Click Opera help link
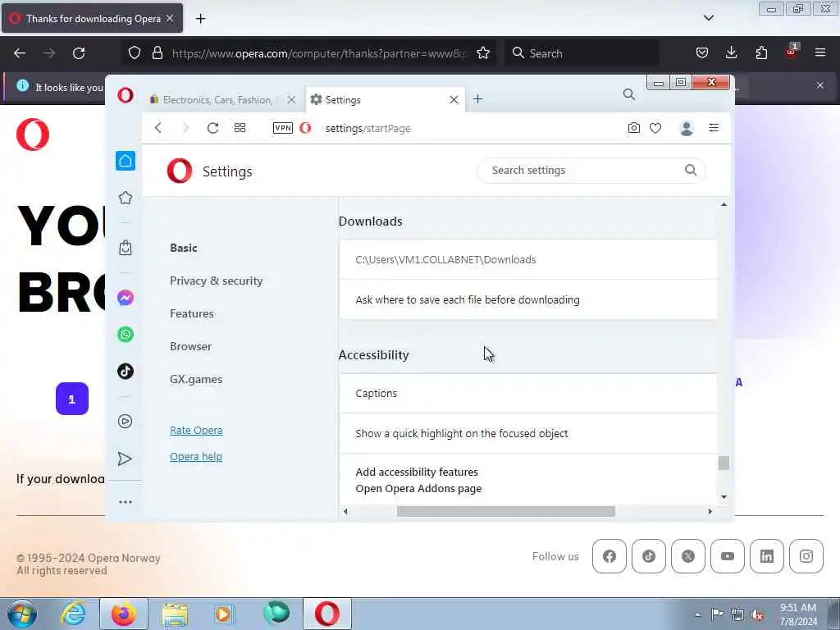 pyautogui.click(x=196, y=456)
